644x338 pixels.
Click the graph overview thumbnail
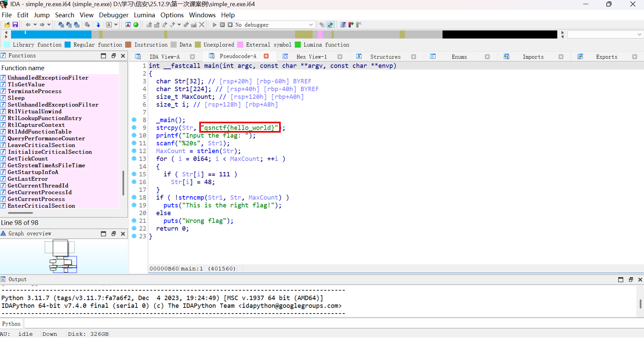pos(64,256)
